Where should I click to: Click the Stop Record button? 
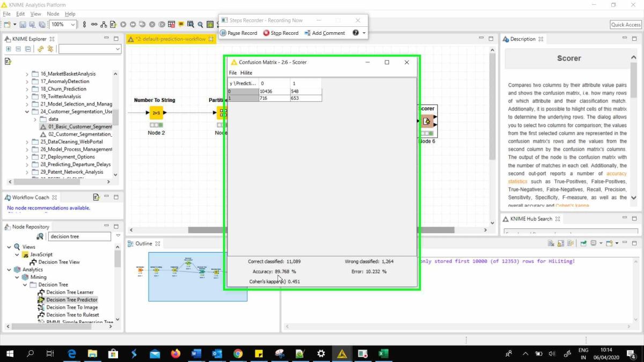tap(281, 33)
